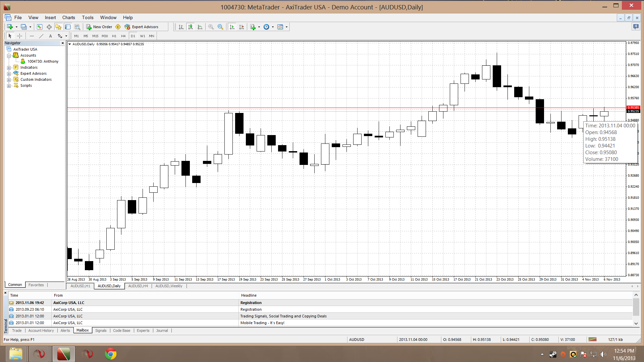Toggle chart auto scroll icon
The image size is (644, 362).
tap(232, 27)
